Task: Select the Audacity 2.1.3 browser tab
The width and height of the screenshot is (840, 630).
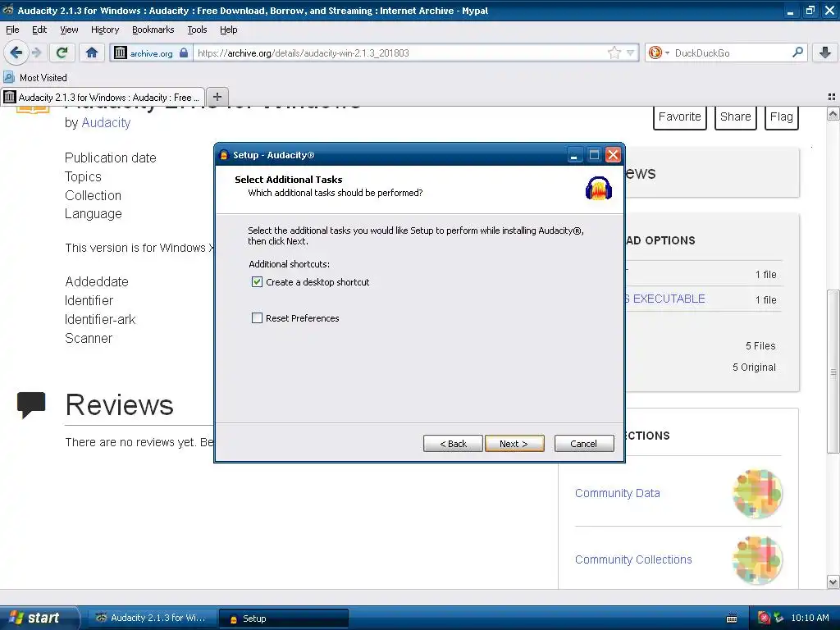Action: tap(103, 97)
